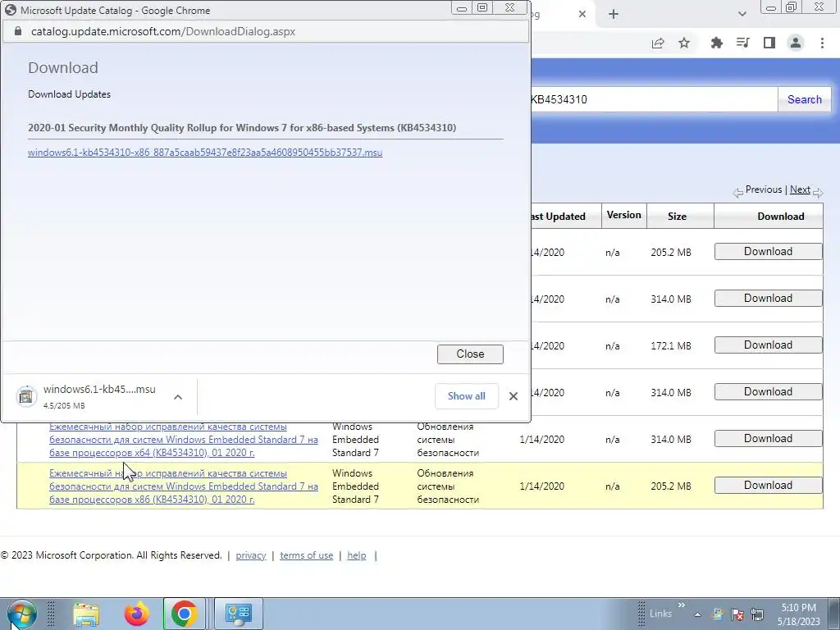Open the Chrome three-dot menu

tap(822, 43)
